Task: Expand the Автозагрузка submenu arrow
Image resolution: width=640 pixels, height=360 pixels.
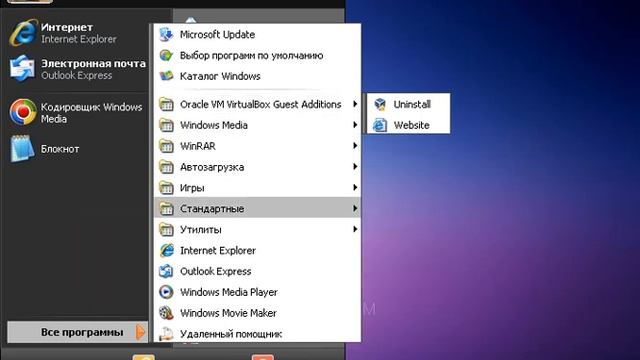Action: [x=355, y=167]
